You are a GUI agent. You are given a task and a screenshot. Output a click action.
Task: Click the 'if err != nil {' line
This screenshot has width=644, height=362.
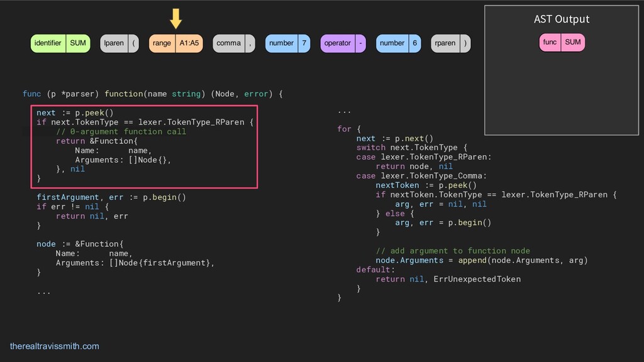72,206
